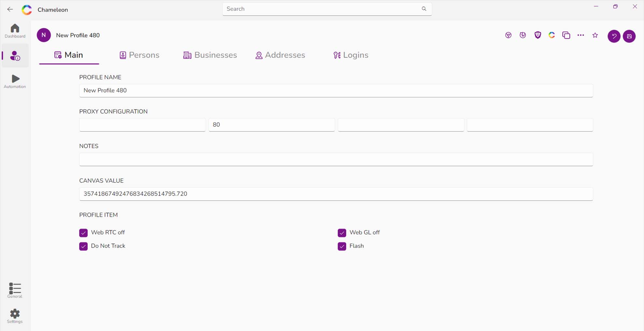The image size is (644, 331).
Task: Click the PROFILE NAME label
Action: click(x=100, y=77)
